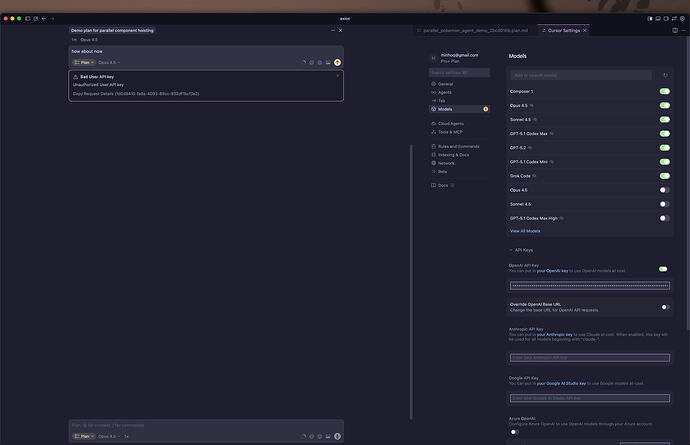Open Opus 4.5 model dropdown in 'how about now' message
This screenshot has height=445, width=690.
pyautogui.click(x=109, y=63)
